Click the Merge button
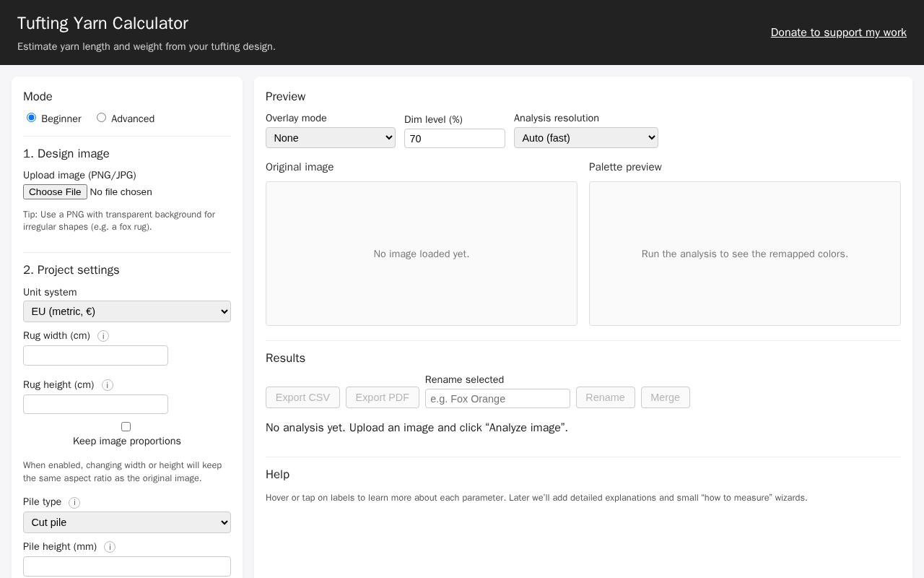 tap(666, 397)
